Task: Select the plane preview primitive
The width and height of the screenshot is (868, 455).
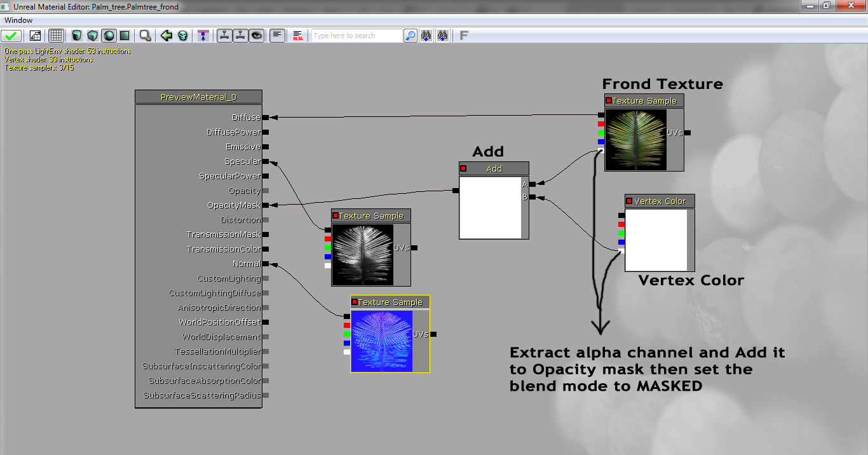Action: click(x=125, y=36)
